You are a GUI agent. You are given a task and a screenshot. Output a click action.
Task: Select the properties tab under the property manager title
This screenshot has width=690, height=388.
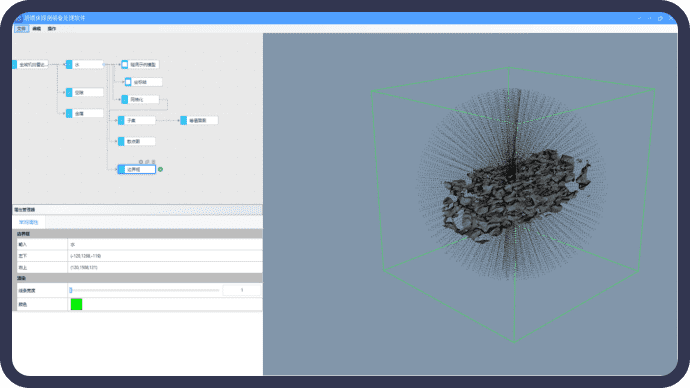coord(29,222)
